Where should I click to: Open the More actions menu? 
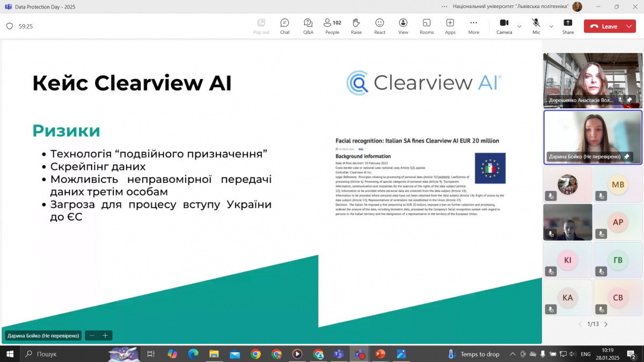(x=473, y=26)
